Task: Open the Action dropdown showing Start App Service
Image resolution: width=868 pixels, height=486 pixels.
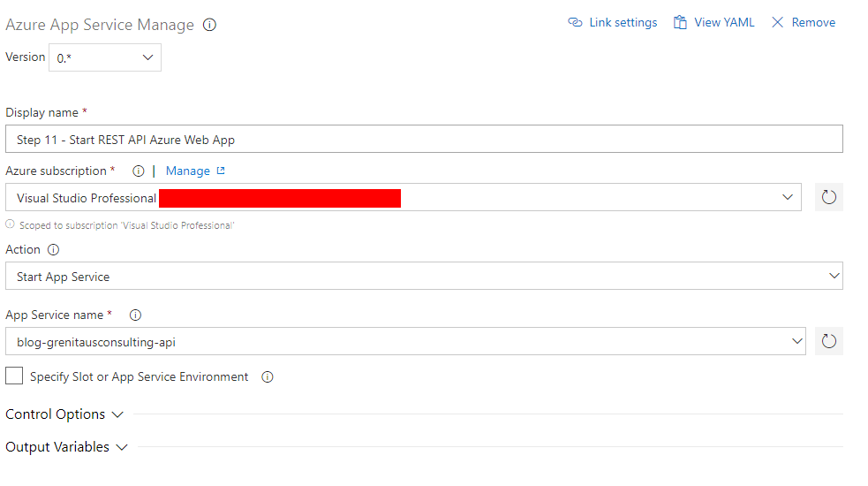Action: point(424,276)
